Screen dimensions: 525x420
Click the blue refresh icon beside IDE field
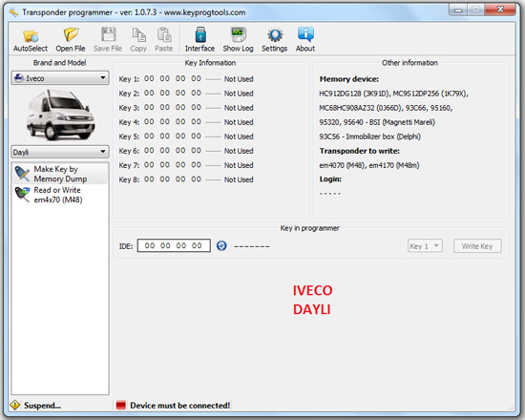coord(221,246)
